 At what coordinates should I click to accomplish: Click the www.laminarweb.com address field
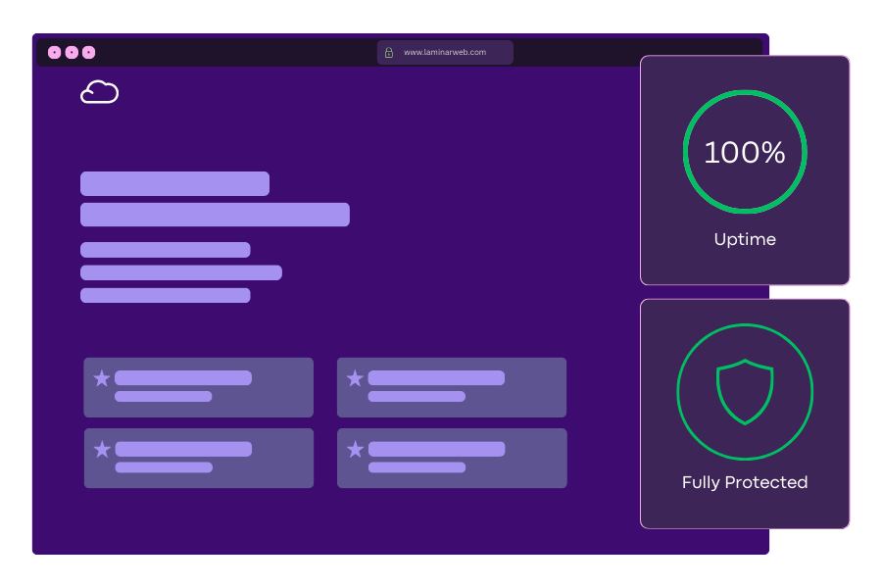click(445, 53)
